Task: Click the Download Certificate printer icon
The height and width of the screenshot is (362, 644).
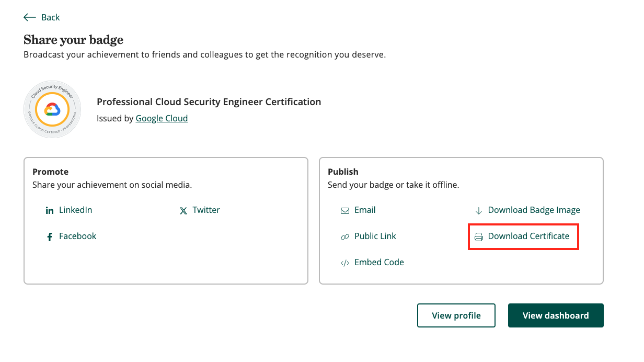Action: tap(478, 237)
